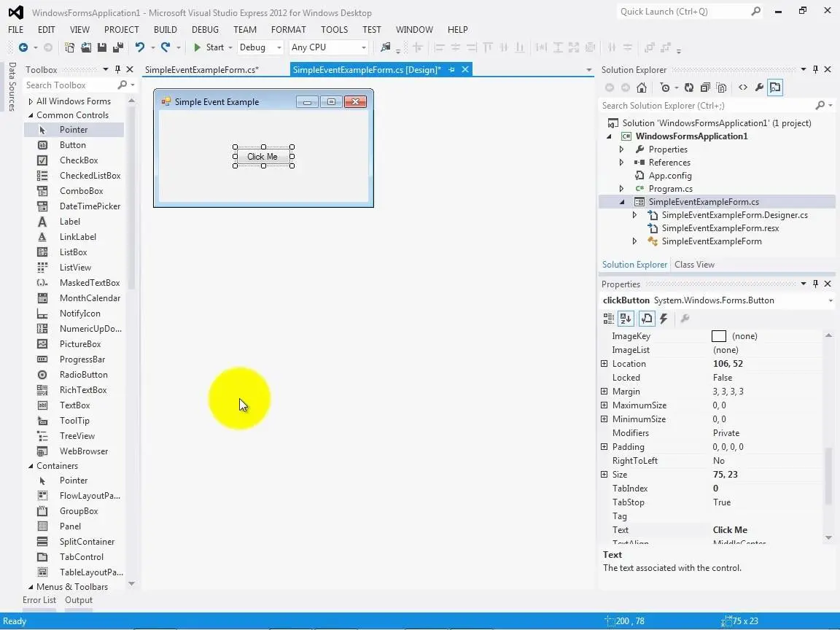Viewport: 840px width, 630px height.
Task: Show Properties page icon in Properties panel
Action: [x=647, y=319]
